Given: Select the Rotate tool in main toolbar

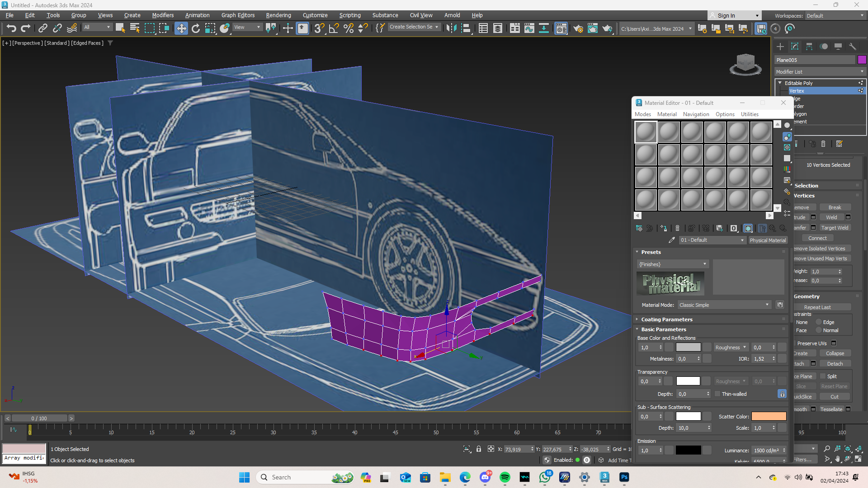Looking at the screenshot, I should tap(195, 28).
